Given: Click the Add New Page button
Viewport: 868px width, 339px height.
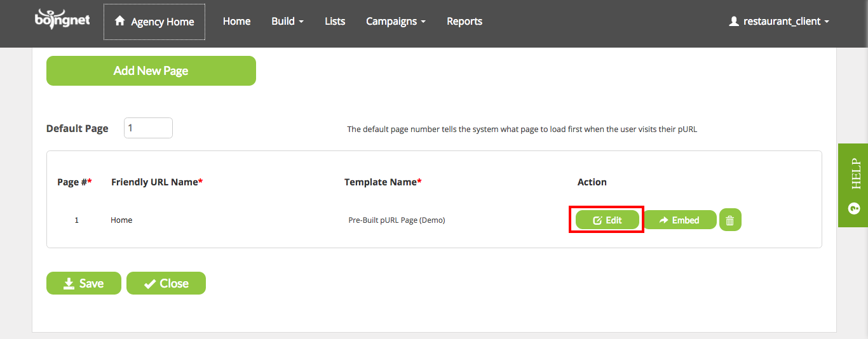Looking at the screenshot, I should coord(151,70).
